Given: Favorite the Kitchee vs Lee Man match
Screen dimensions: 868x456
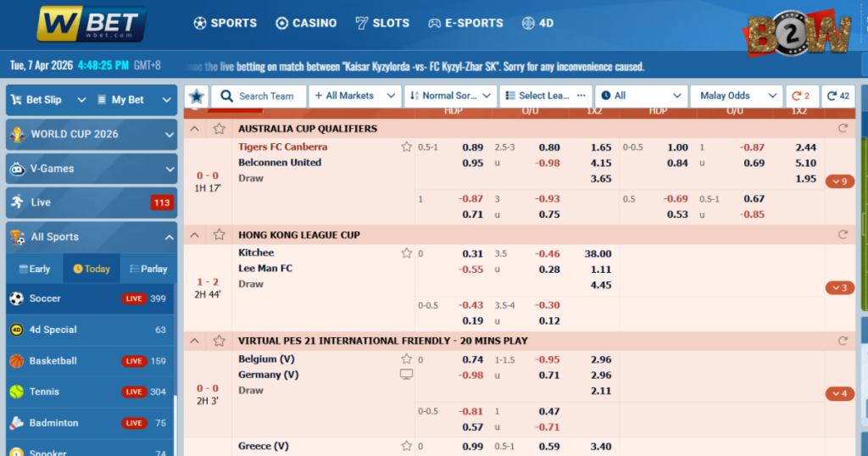Looking at the screenshot, I should 406,253.
